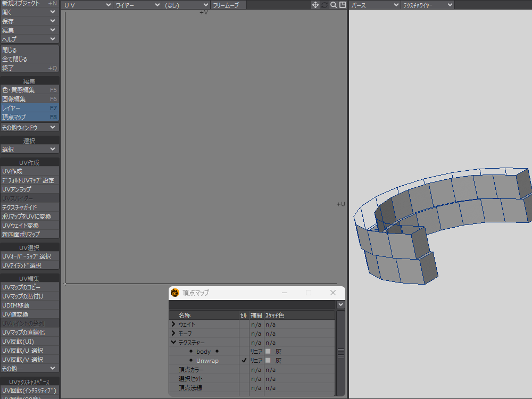Select the Unwrap texture map row
532x399 pixels.
[x=207, y=361]
